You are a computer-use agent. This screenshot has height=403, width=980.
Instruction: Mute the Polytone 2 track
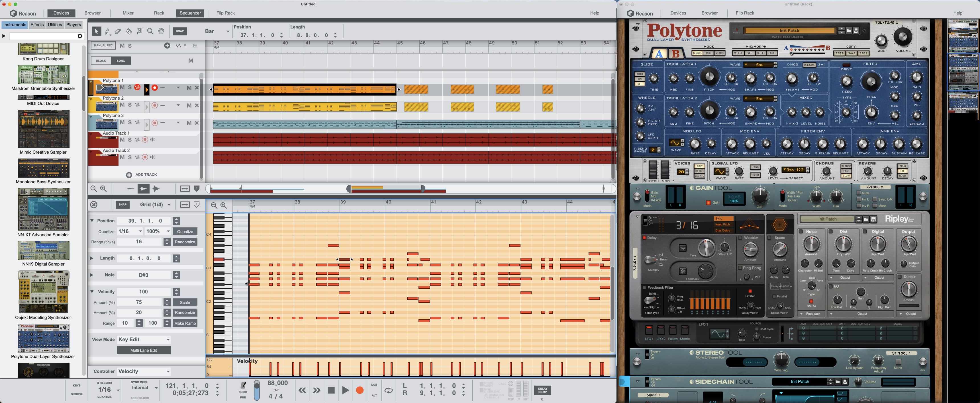point(122,105)
